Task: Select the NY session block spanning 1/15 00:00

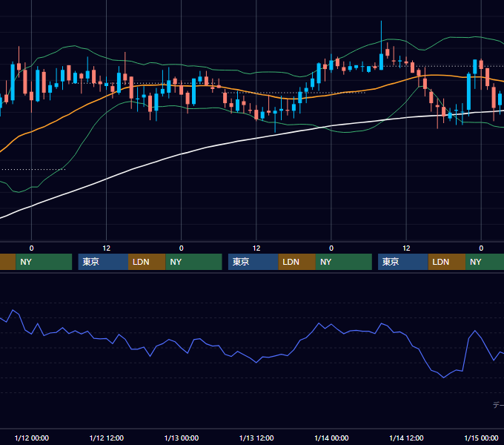Action: click(485, 262)
